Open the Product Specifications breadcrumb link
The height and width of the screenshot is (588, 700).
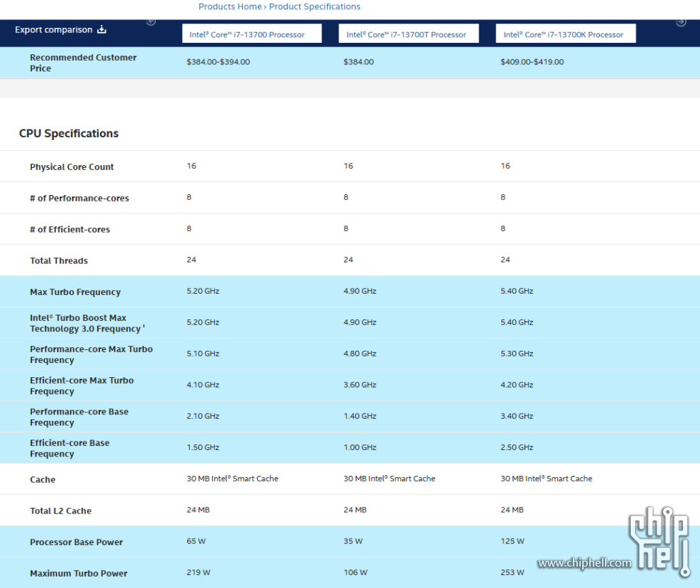click(x=314, y=6)
